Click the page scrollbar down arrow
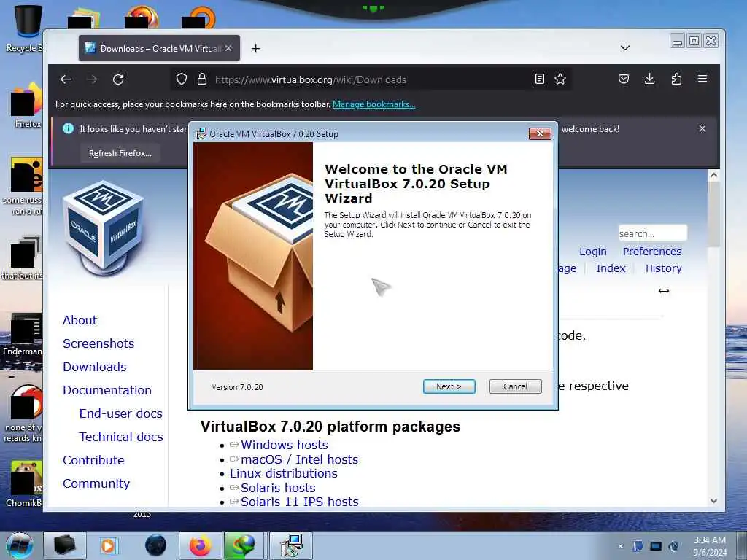Image resolution: width=747 pixels, height=560 pixels. [x=713, y=500]
